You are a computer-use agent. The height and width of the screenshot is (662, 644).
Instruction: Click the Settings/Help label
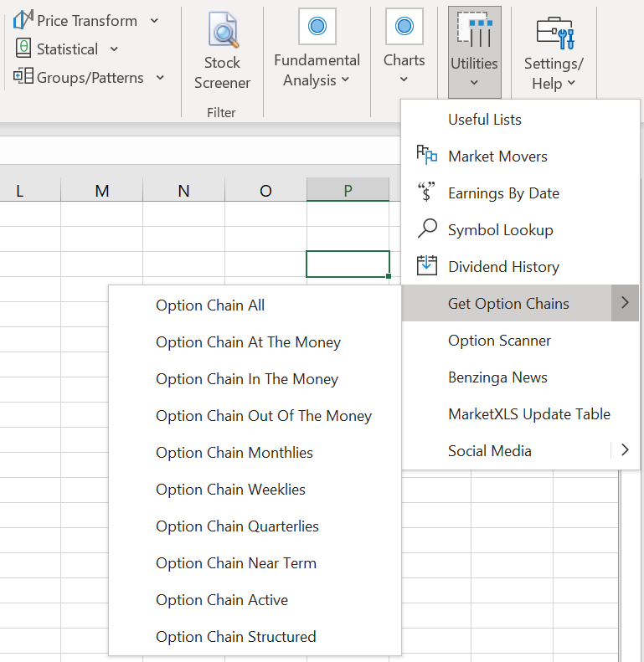[554, 74]
